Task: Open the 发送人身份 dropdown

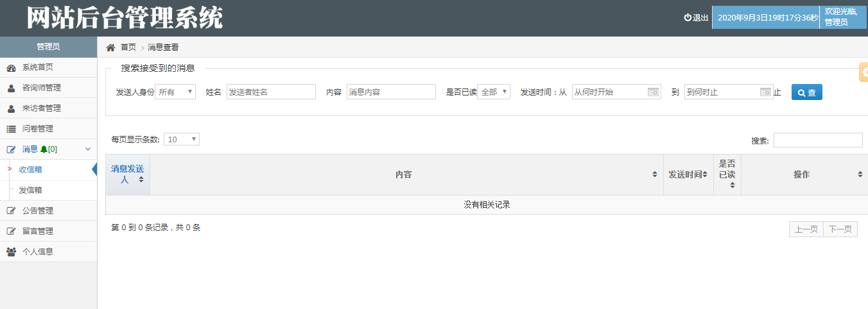Action: point(175,92)
